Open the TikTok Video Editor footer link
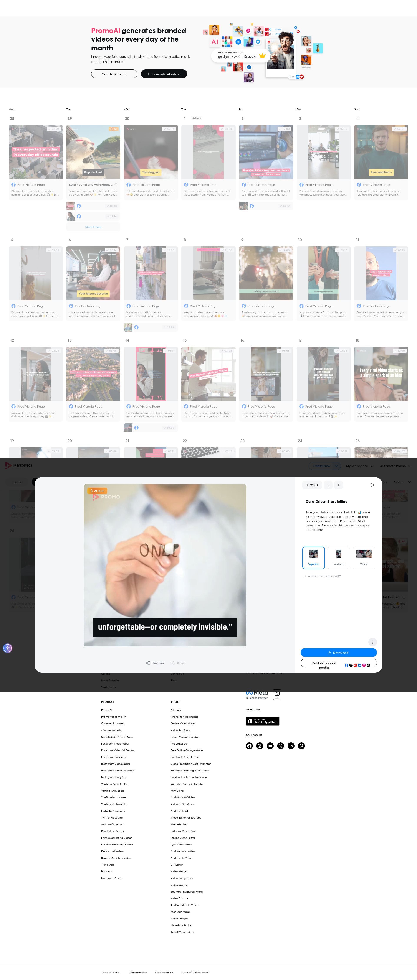Image resolution: width=417 pixels, height=980 pixels. tap(182, 932)
